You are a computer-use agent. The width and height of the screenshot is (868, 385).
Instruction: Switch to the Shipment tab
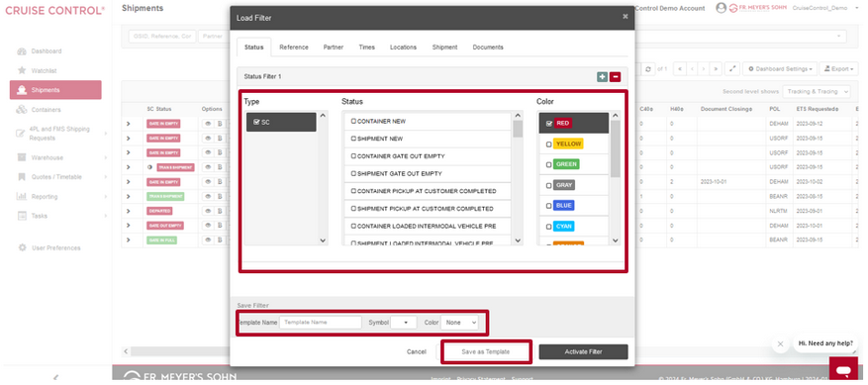(444, 48)
